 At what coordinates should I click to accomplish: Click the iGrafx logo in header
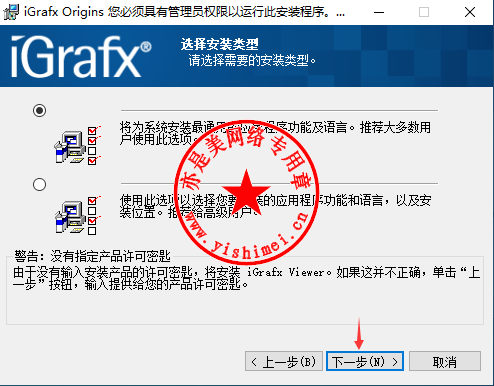point(81,57)
